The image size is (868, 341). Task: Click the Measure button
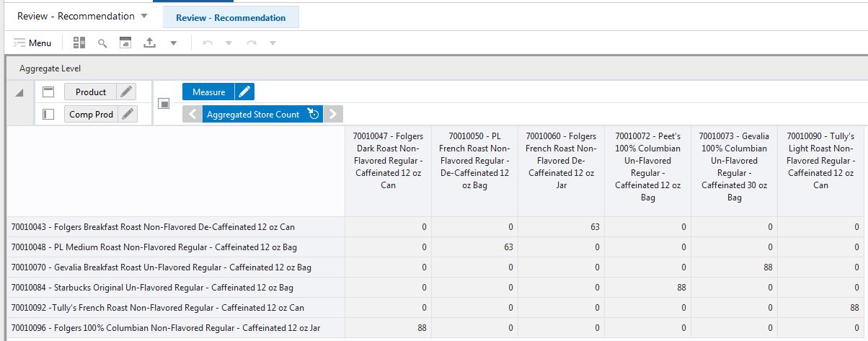(208, 92)
